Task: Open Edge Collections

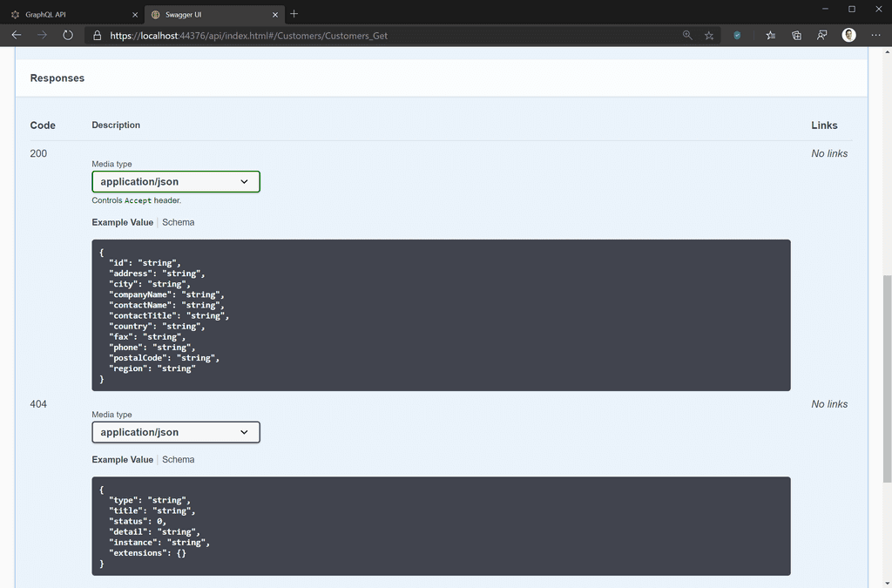Action: coord(796,35)
